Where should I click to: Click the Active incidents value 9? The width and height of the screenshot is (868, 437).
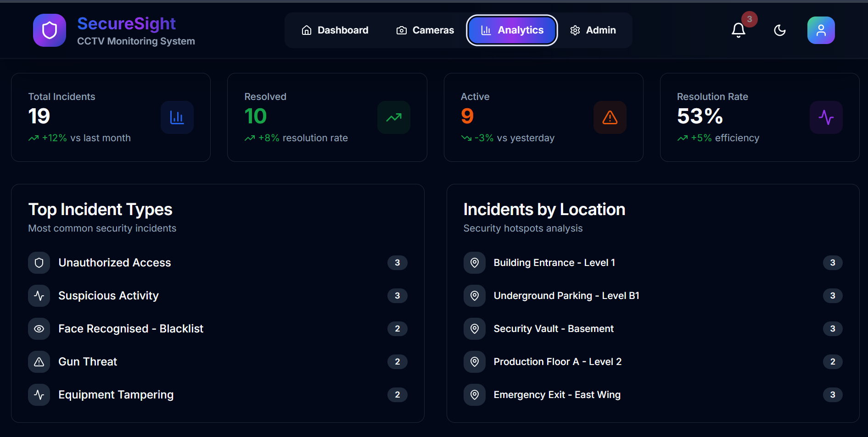[467, 116]
